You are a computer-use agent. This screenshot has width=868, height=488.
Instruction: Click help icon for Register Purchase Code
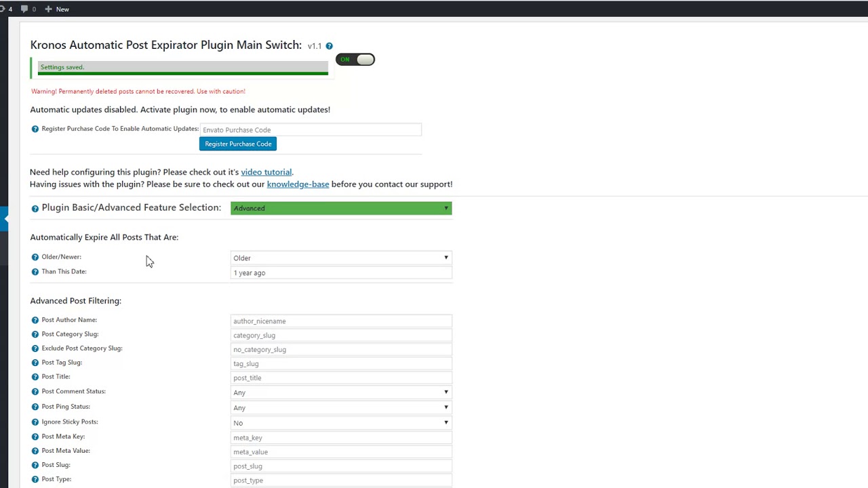[x=35, y=129]
